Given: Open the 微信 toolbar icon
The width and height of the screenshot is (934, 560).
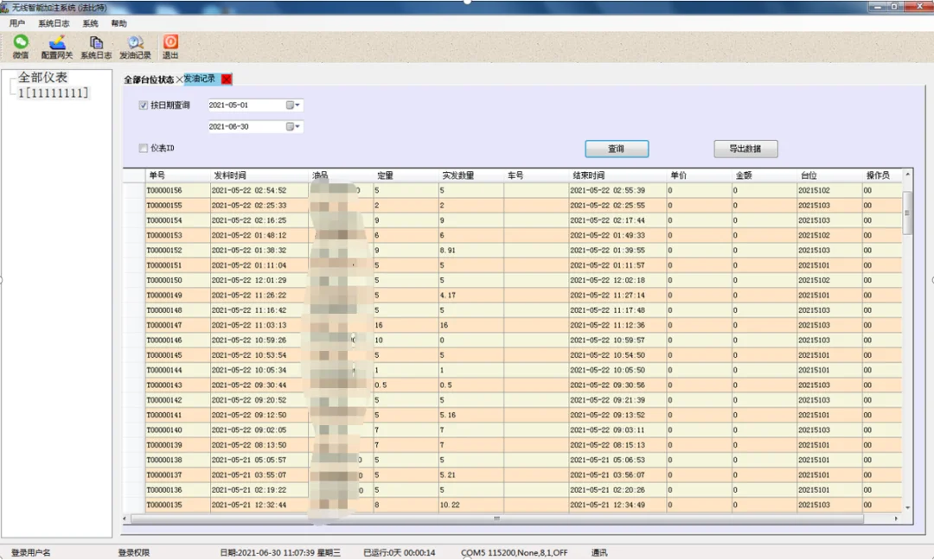Looking at the screenshot, I should 21,47.
